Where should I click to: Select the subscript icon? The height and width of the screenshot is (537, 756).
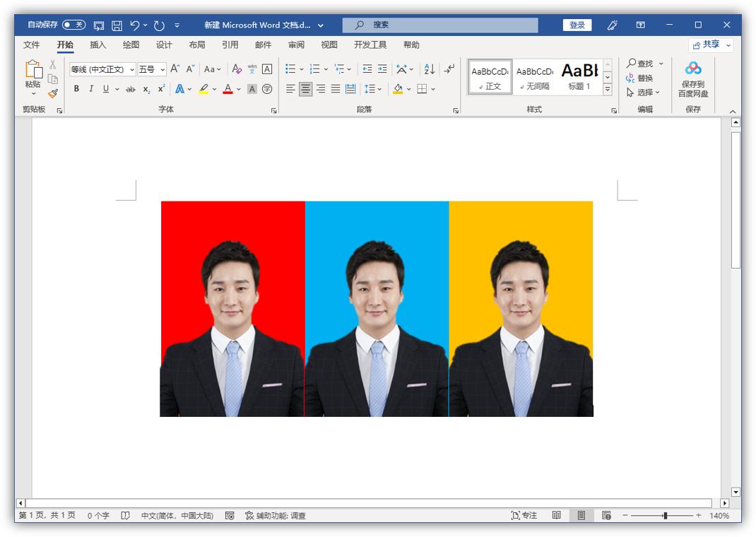(x=147, y=89)
